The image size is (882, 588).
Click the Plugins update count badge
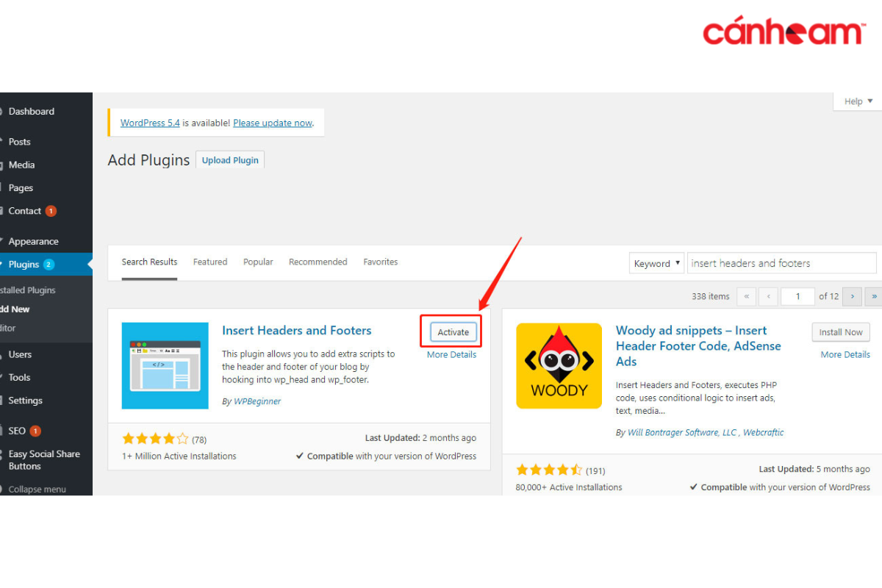(x=49, y=265)
